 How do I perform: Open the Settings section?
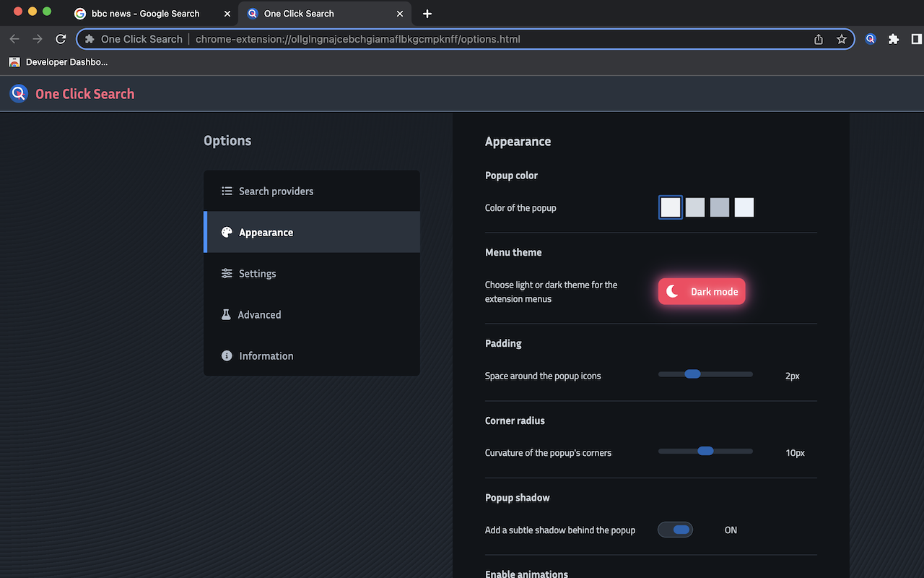point(312,273)
